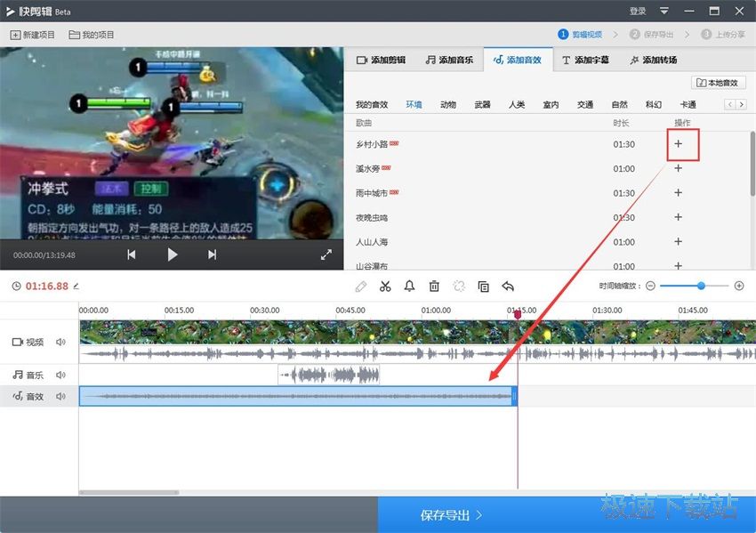
Task: Select 自然 sound category
Action: (x=619, y=105)
